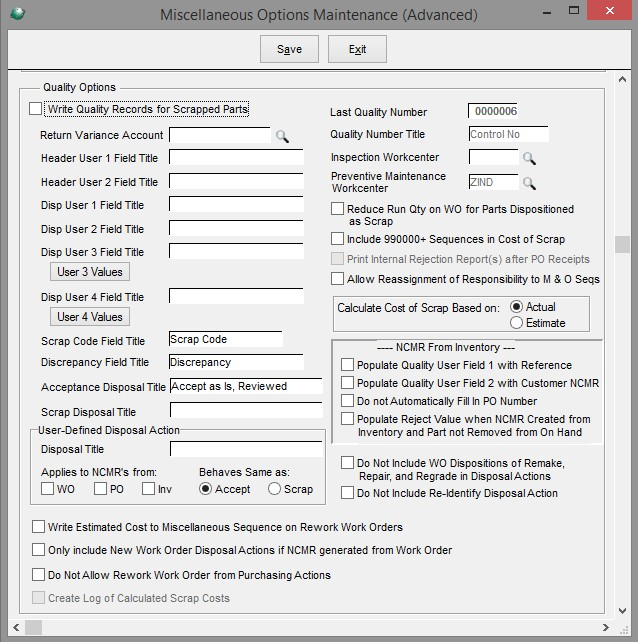Click the Return Variance Account input field

220,135
